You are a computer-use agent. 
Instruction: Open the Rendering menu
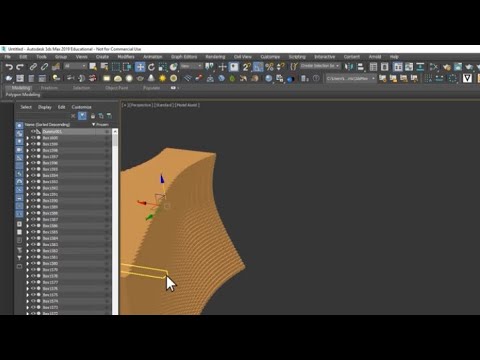[215, 57]
